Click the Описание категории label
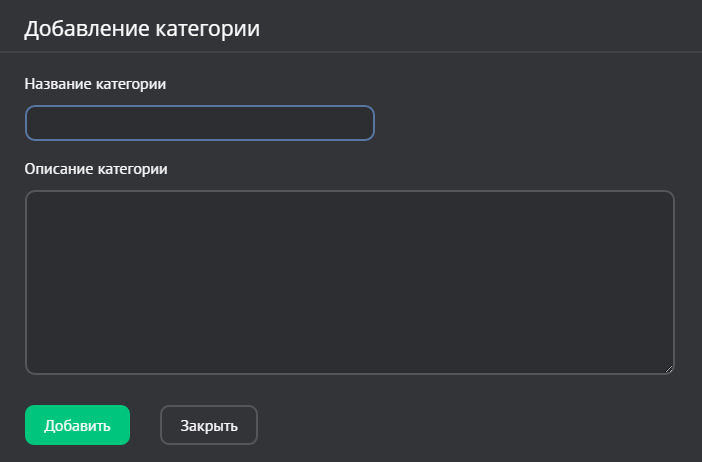Screen dimensions: 702x462 [96, 168]
